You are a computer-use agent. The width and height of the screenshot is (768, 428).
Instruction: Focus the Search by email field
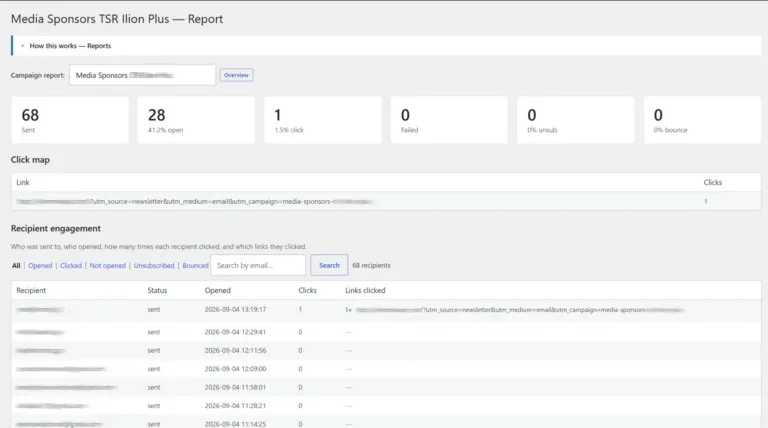(258, 265)
